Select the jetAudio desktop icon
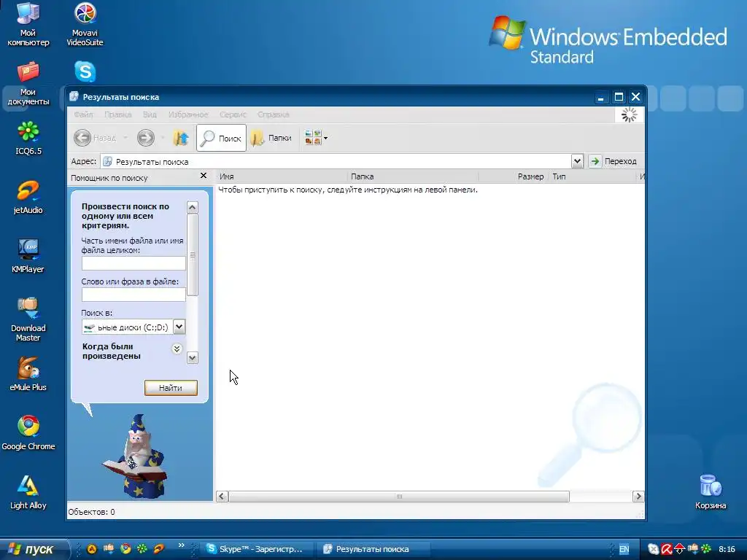747x560 pixels. tap(28, 197)
